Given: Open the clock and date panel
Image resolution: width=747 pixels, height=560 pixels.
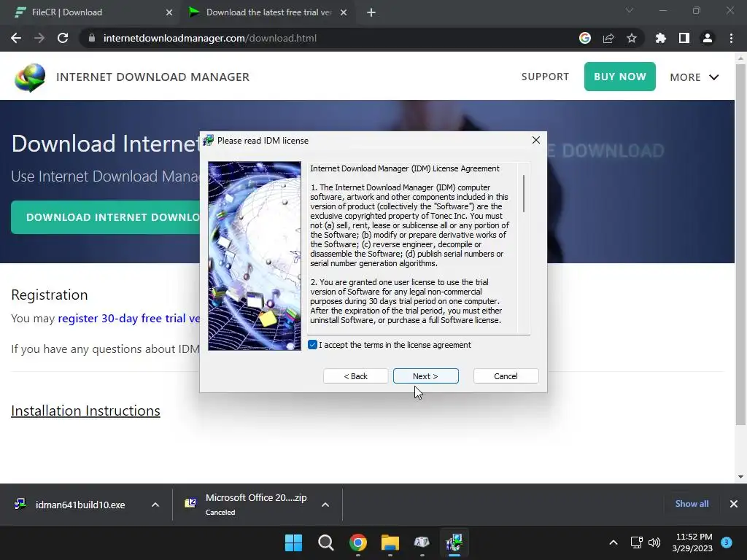Looking at the screenshot, I should pyautogui.click(x=692, y=542).
